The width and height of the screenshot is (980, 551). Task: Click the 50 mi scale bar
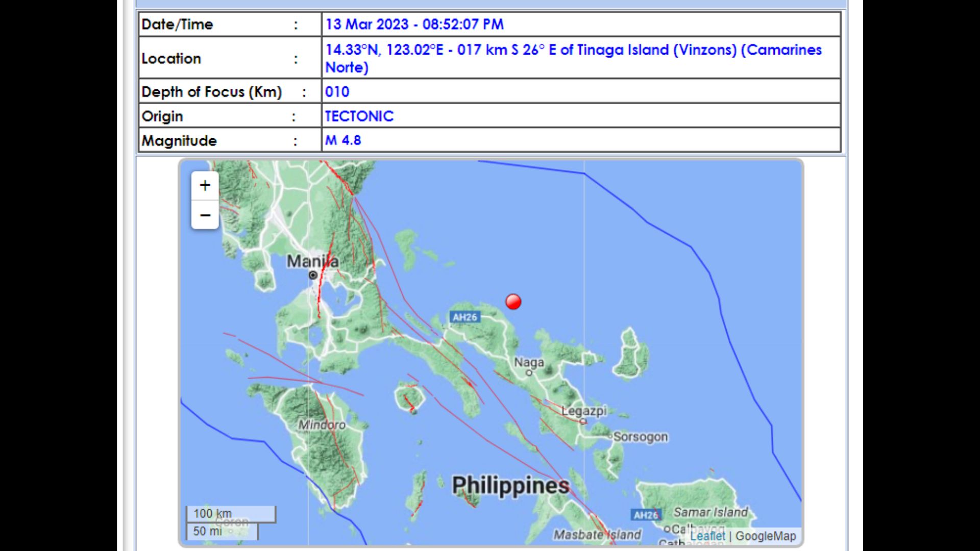[x=222, y=531]
